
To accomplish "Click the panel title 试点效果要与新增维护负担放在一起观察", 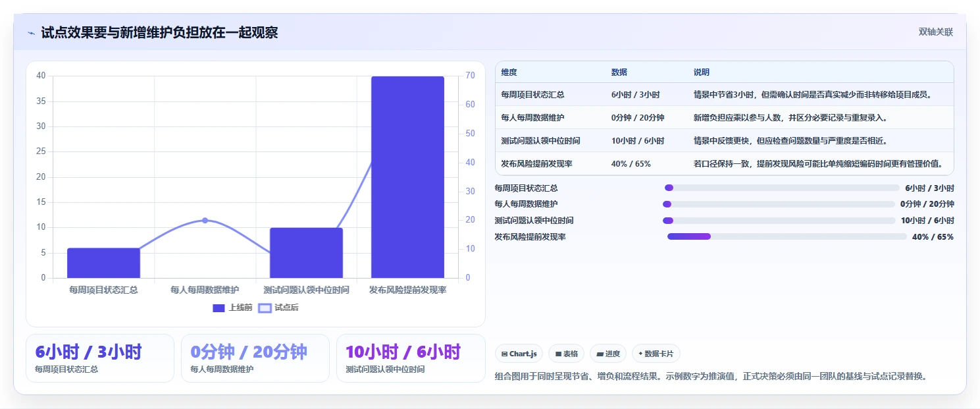I will pos(159,32).
